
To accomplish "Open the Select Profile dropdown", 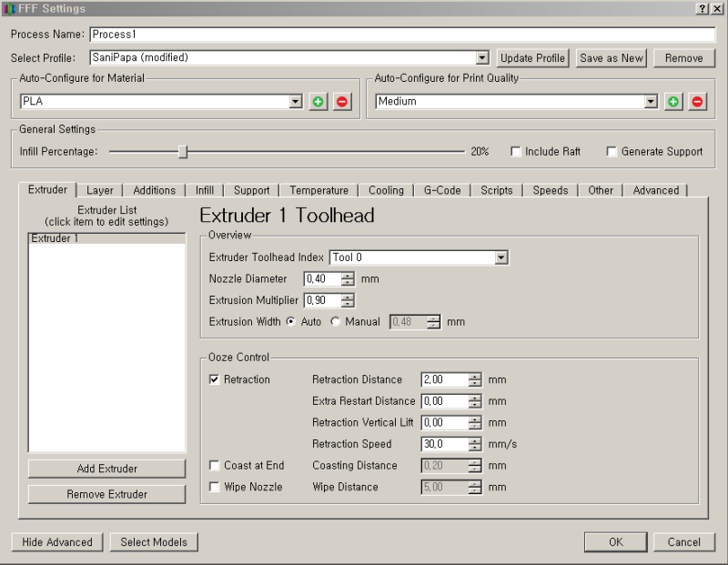I will click(482, 57).
